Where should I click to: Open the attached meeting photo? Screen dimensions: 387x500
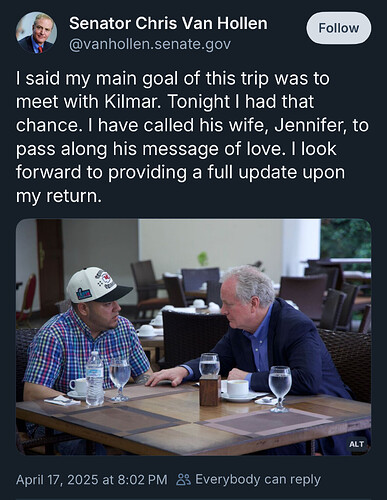coord(194,337)
